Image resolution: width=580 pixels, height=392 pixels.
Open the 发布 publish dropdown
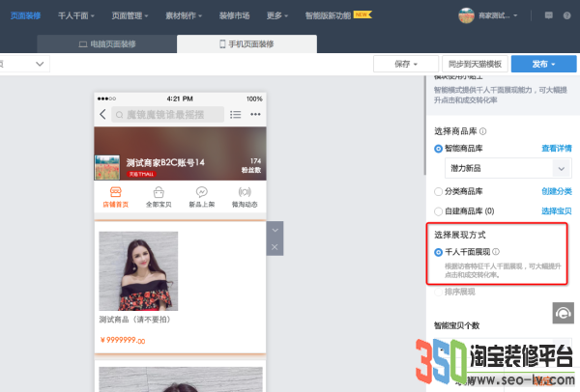click(543, 64)
